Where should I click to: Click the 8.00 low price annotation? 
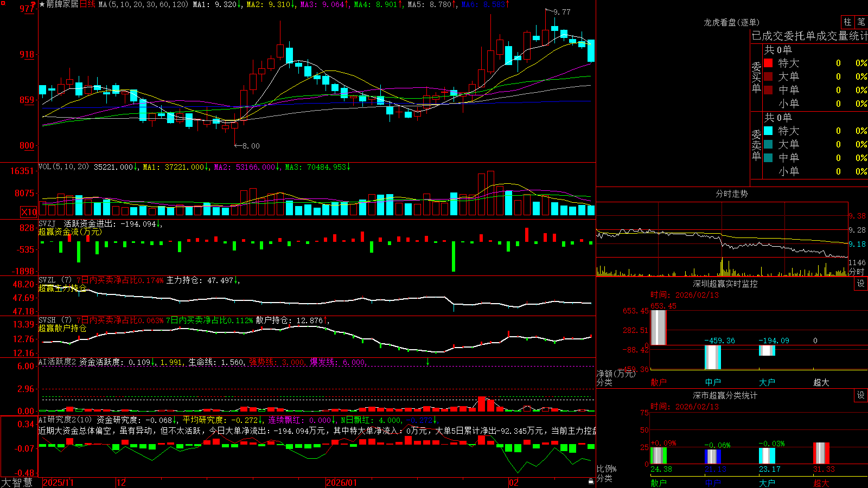click(251, 146)
